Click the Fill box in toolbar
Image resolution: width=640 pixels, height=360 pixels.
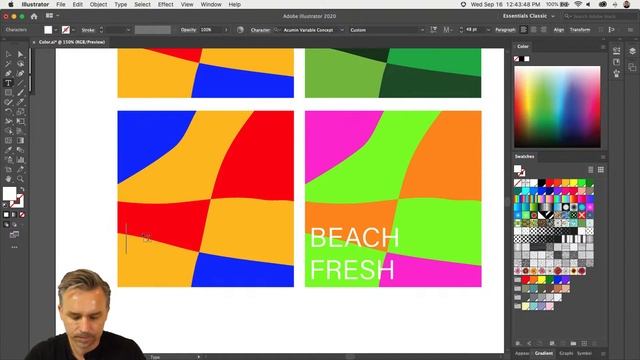9,193
